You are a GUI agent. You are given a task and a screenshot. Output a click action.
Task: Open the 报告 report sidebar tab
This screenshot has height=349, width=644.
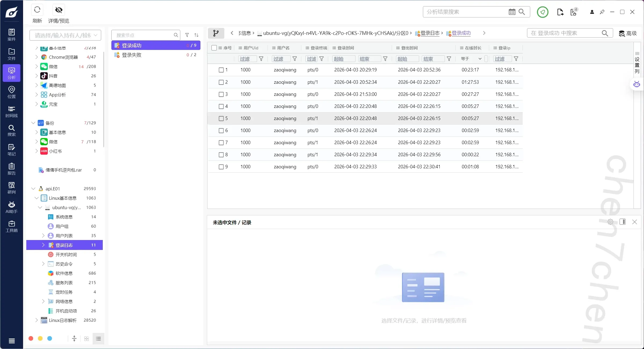[x=12, y=169]
